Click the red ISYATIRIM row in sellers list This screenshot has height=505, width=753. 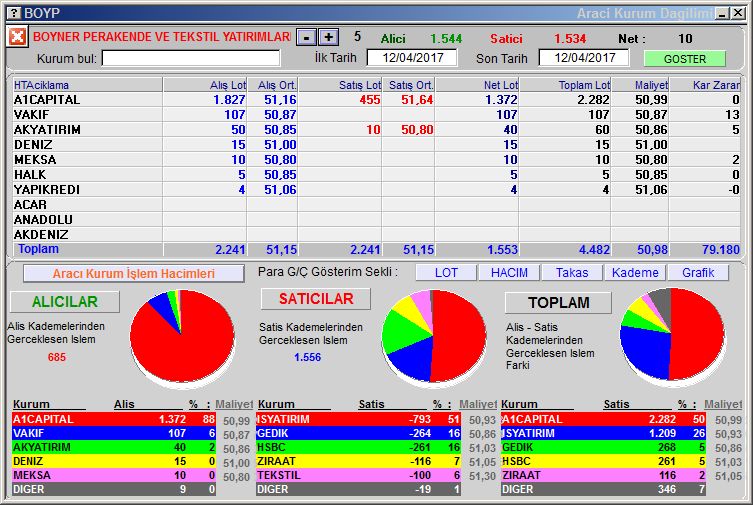(x=358, y=419)
